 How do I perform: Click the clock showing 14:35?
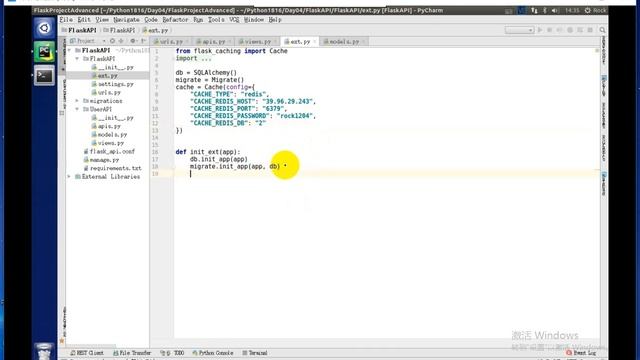coord(572,11)
